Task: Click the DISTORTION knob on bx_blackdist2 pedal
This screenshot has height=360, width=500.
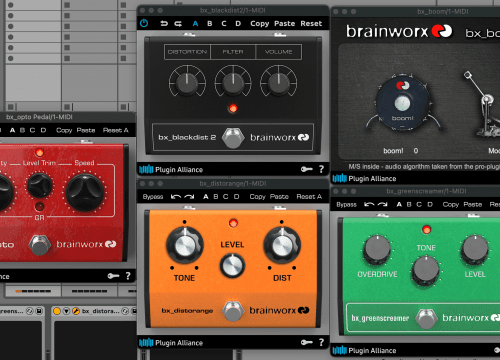Action: click(x=187, y=83)
